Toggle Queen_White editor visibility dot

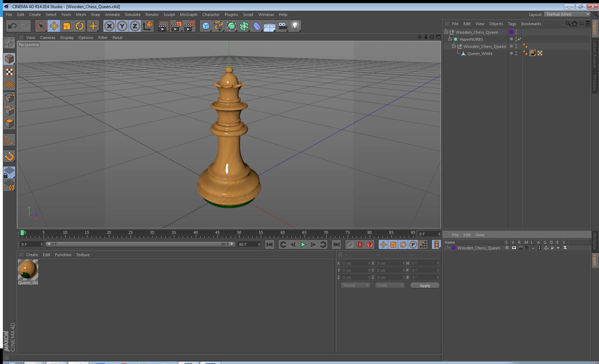[516, 52]
